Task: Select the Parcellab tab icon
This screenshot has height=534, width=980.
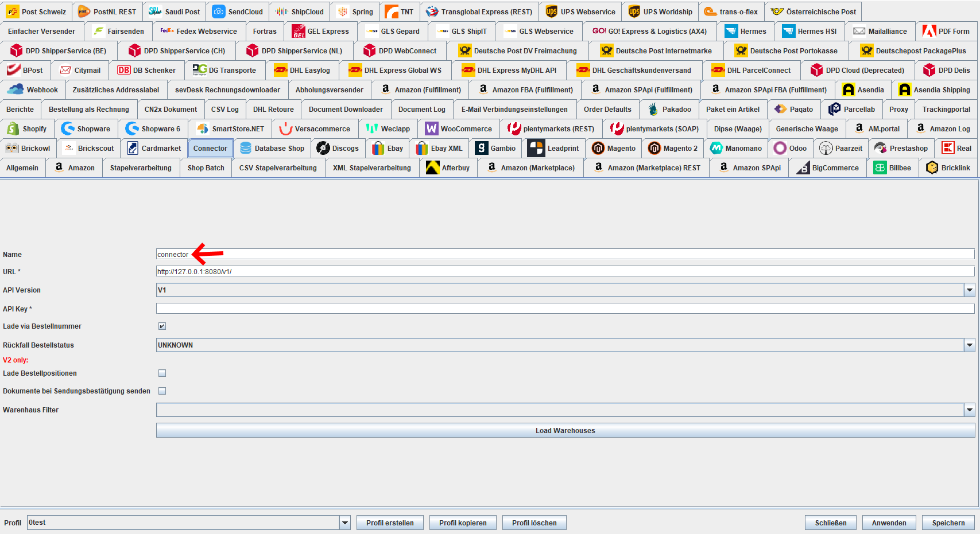Action: 835,109
